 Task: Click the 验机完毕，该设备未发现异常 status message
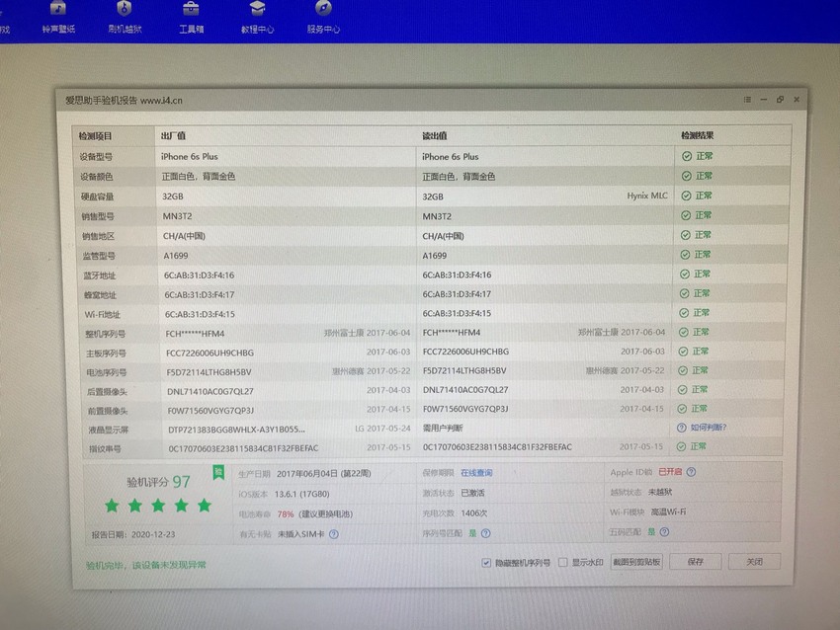[x=145, y=565]
